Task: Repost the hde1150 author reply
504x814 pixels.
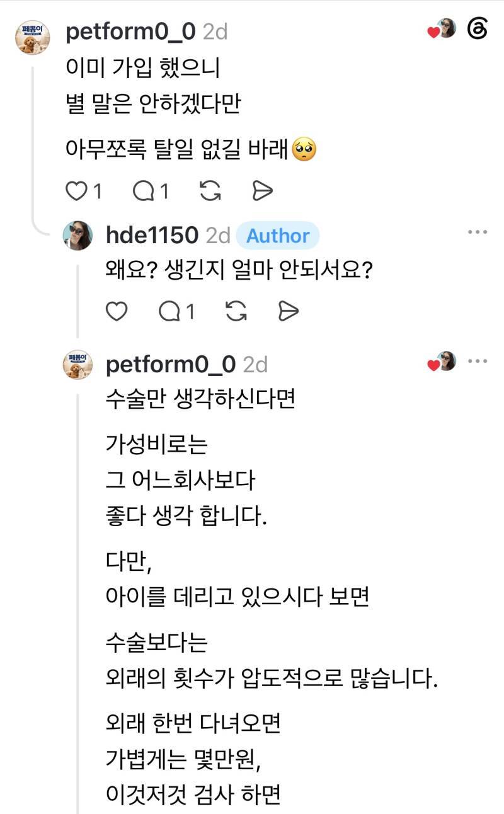Action: [x=236, y=311]
